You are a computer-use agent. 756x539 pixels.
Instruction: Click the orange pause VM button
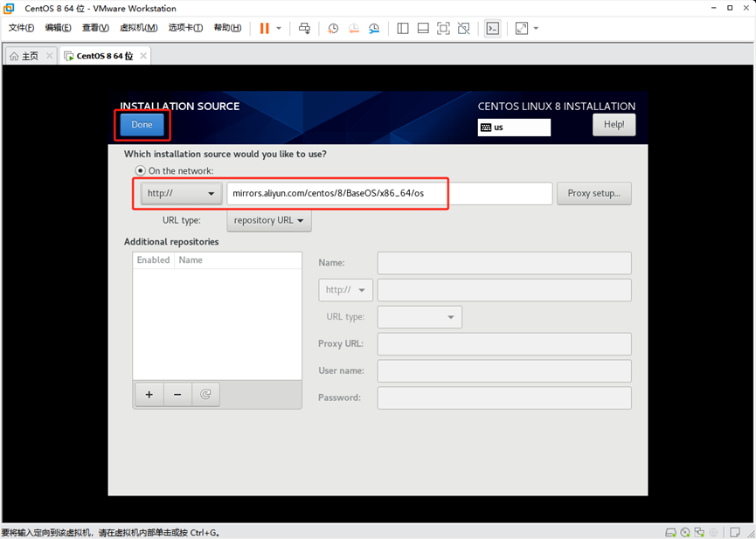264,29
